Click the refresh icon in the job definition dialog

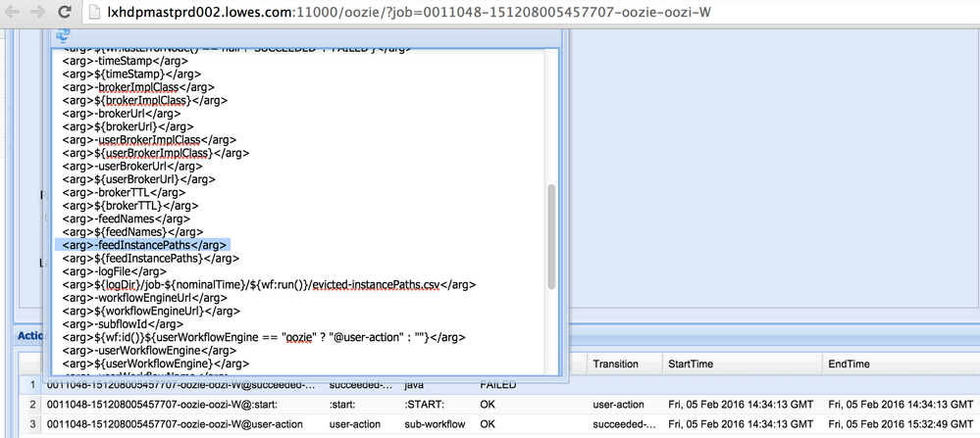coord(63,35)
